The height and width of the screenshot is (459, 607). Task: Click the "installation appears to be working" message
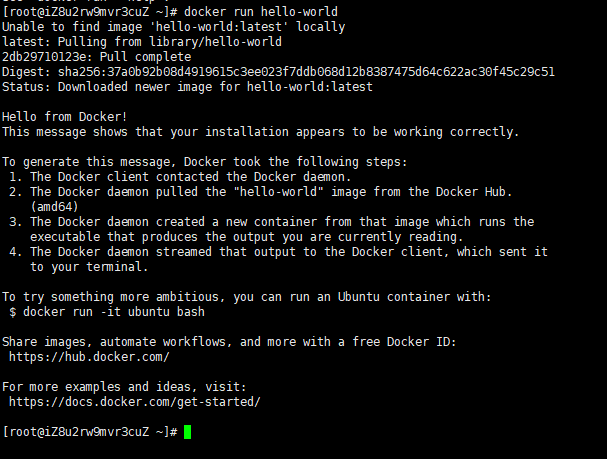coord(260,131)
